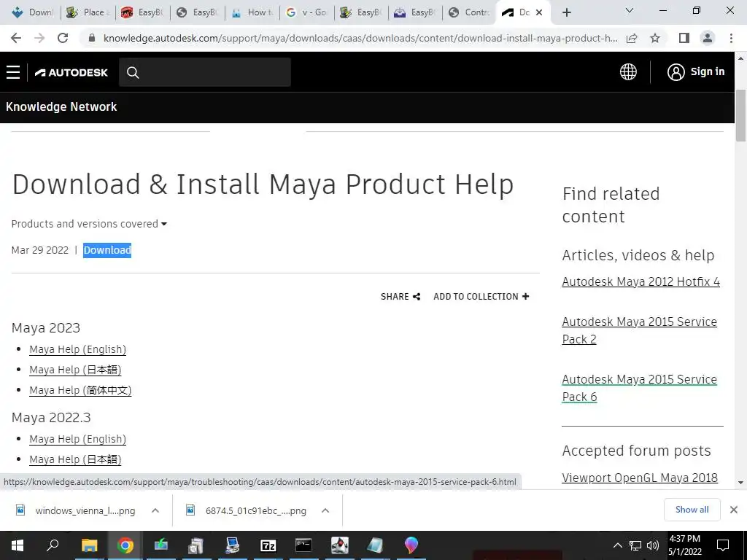The image size is (747, 560).
Task: Click the Knowledge Network heading link
Action: pos(61,106)
